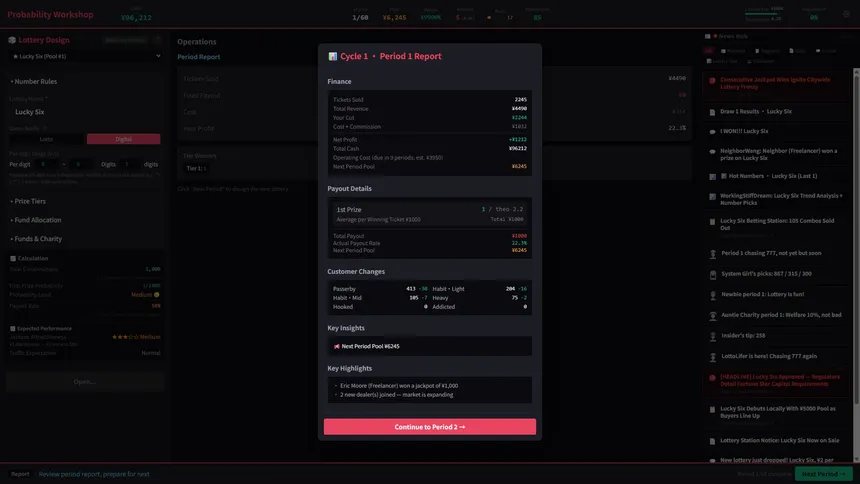
Task: Click the chat icon beside I WON!!! Lucky Six
Action: point(712,132)
